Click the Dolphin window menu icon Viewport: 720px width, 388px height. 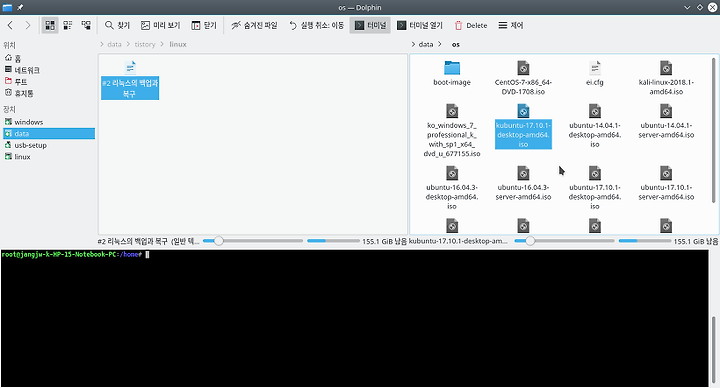pyautogui.click(x=7, y=7)
